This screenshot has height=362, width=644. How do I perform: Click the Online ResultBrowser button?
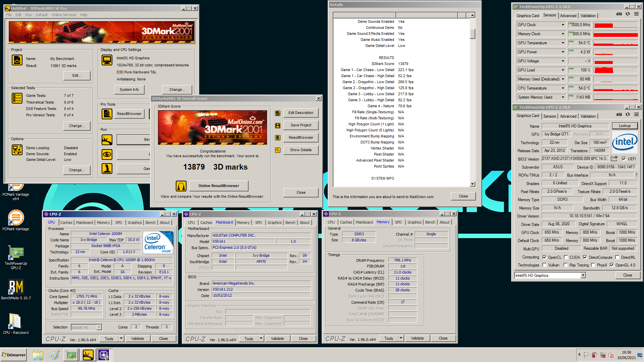click(219, 186)
